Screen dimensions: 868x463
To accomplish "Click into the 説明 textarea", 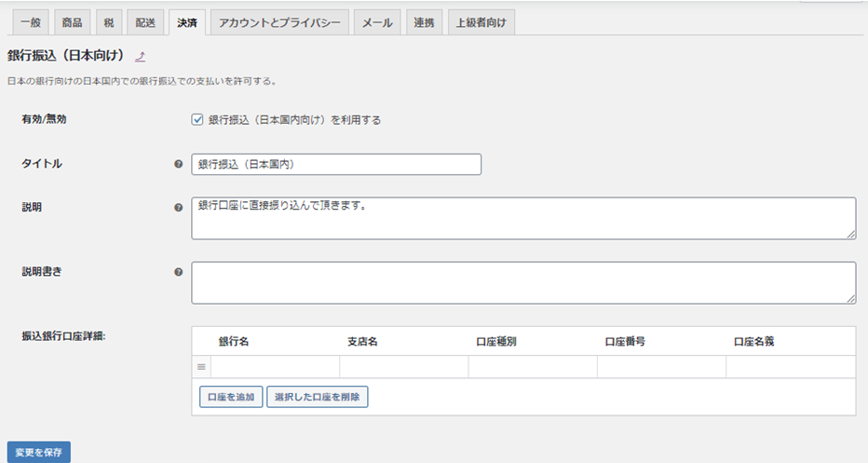I will 523,218.
